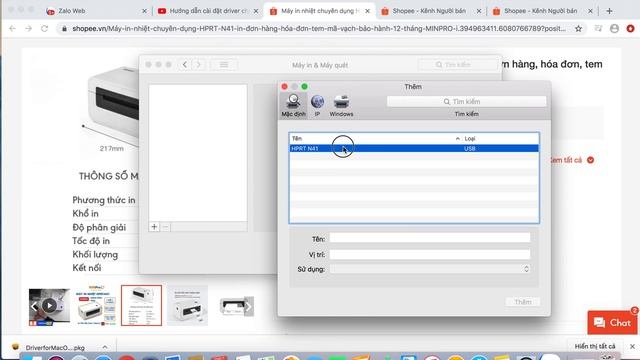Select the Mặc định tab in Thêm dialog

pyautogui.click(x=293, y=105)
